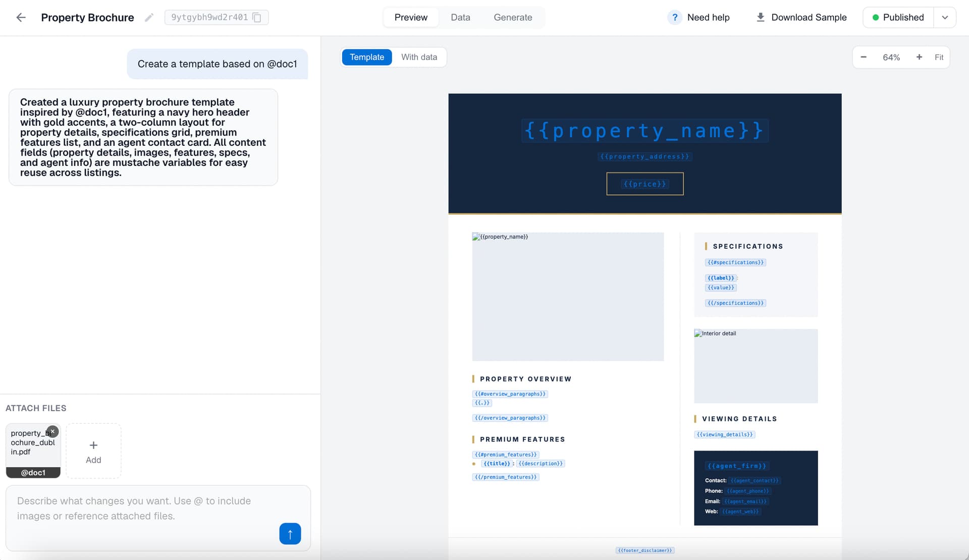The height and width of the screenshot is (560, 969).
Task: Select the {{label}} variable
Action: 721,278
